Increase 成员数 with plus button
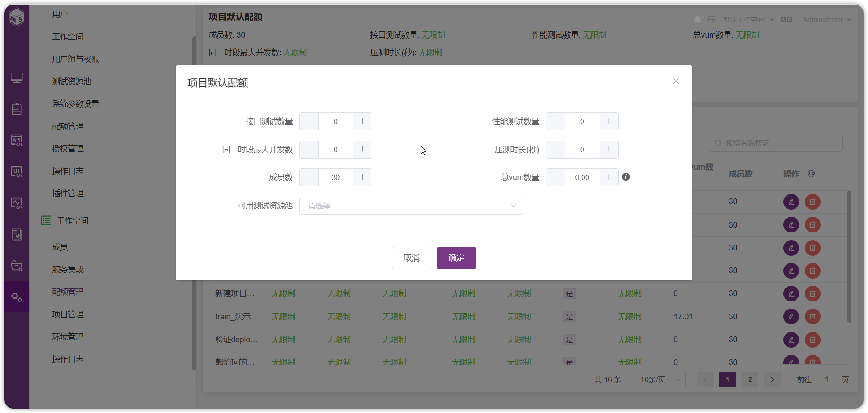 tap(362, 177)
